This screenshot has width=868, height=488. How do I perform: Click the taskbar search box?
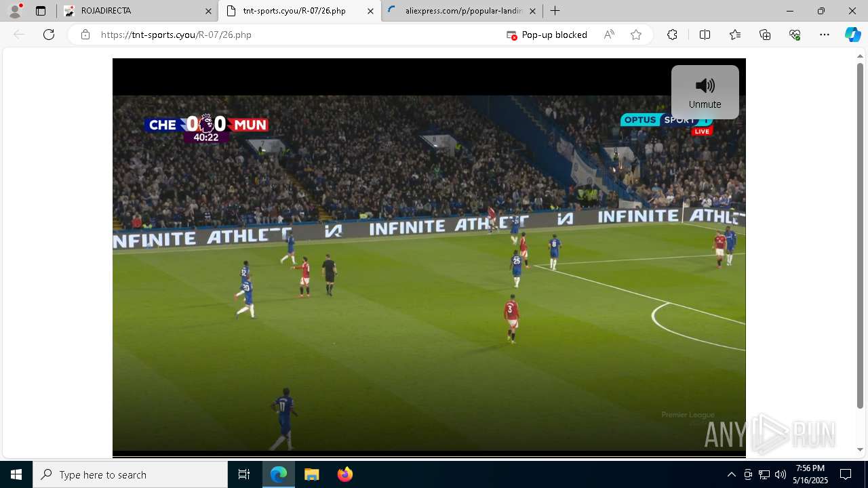coord(130,474)
